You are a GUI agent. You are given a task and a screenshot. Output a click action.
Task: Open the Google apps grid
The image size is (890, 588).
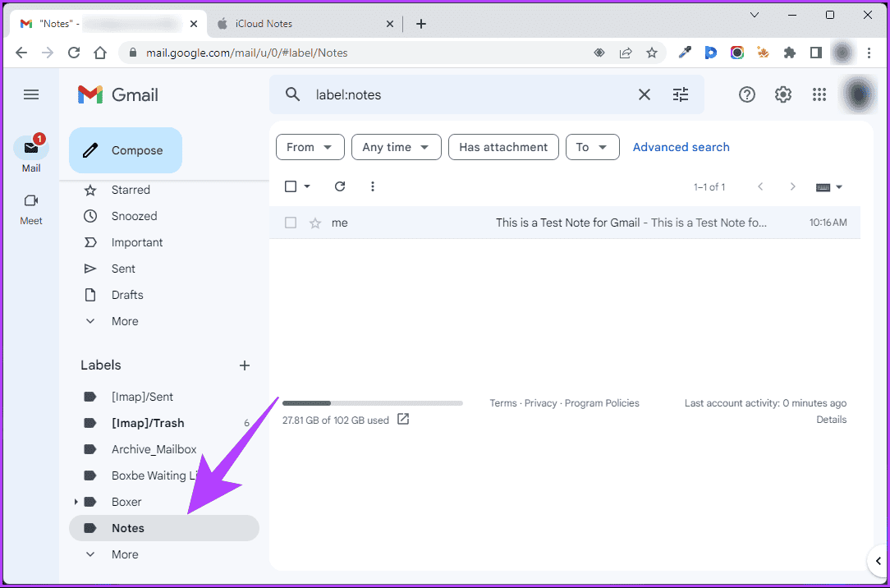click(x=819, y=94)
